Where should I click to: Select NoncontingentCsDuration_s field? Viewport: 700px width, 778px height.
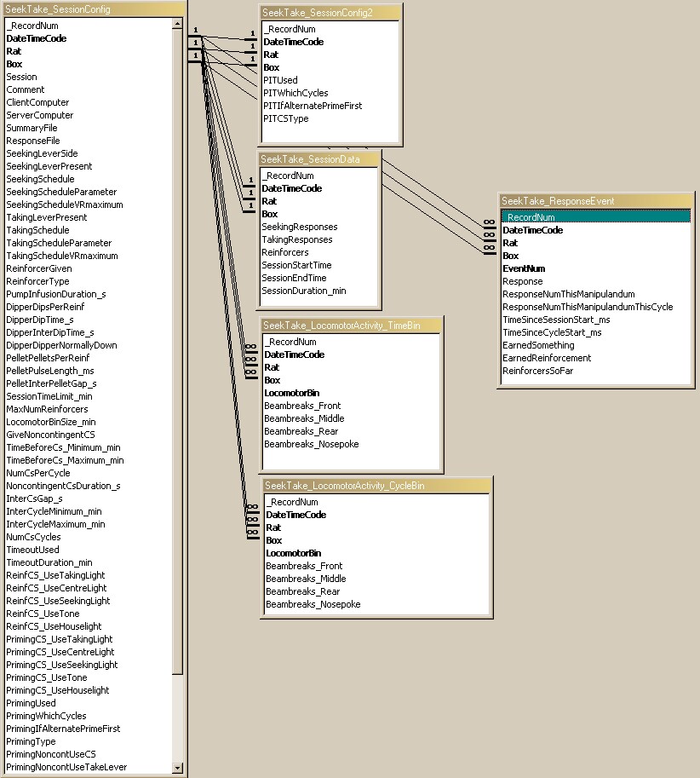[63, 486]
